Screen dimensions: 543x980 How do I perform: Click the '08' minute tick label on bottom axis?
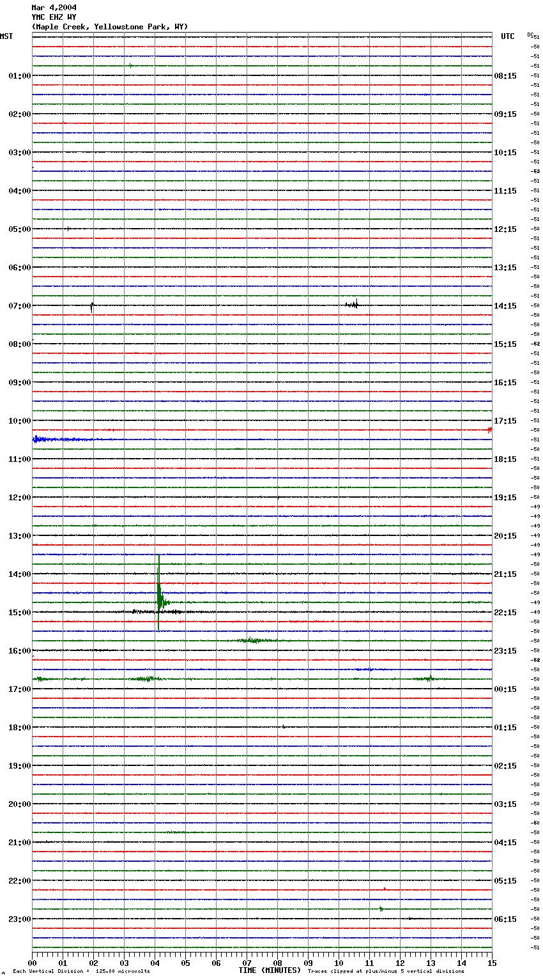[277, 963]
